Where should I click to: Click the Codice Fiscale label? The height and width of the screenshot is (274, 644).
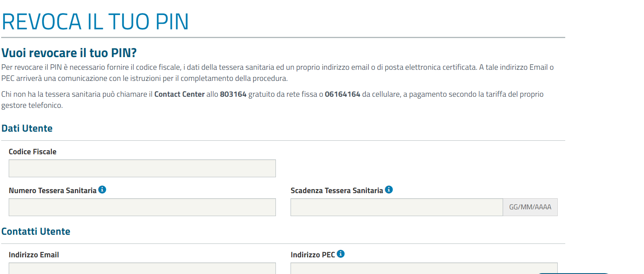point(32,152)
